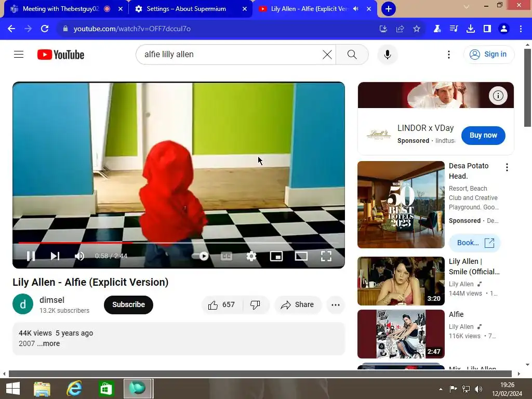Screen dimensions: 532x399
Task: Pause the video with the pause button
Action: 31,256
